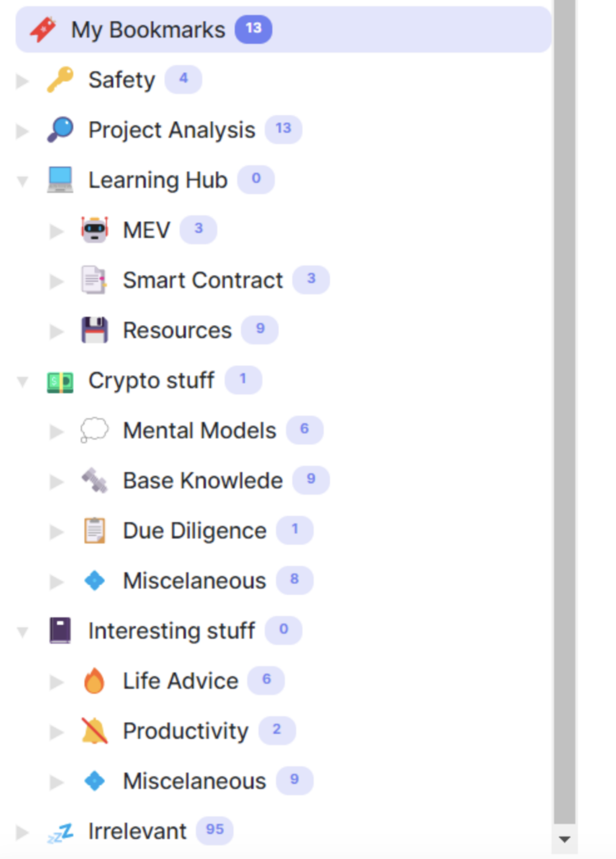Screen dimensions: 616x859
Task: Click the red bookmark icon beside My Bookmarks
Action: click(x=43, y=30)
